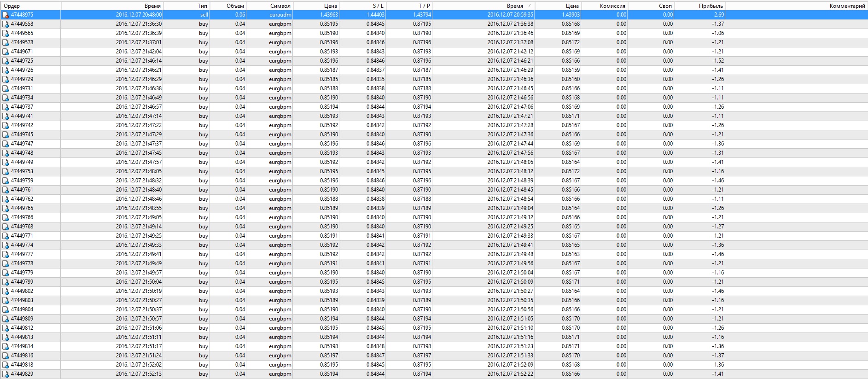Click the sort arrow in second Время header
The image size is (868, 379).
[x=529, y=6]
